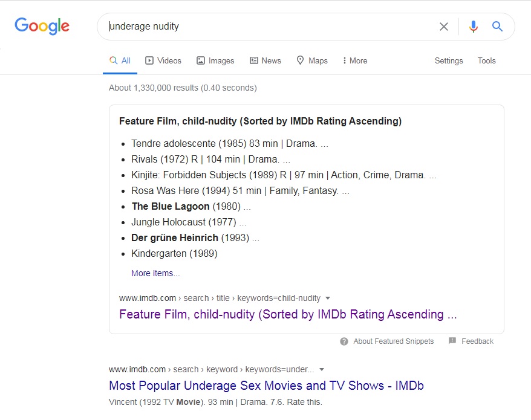
Task: Open the Videos tab
Action: 163,60
